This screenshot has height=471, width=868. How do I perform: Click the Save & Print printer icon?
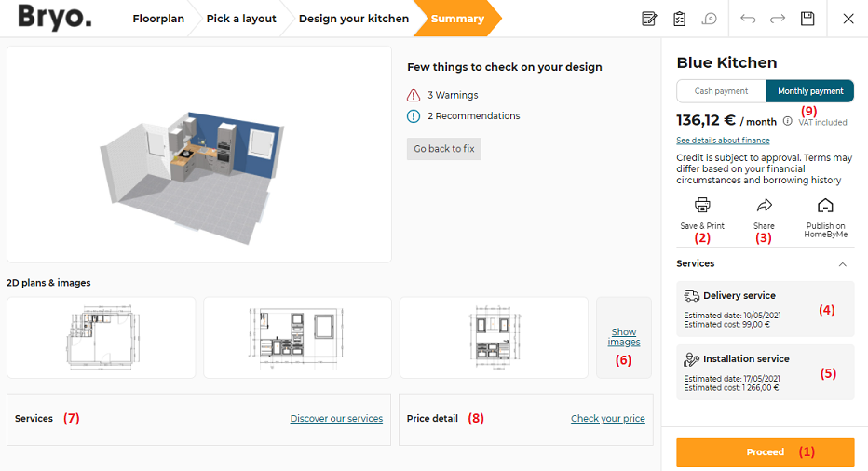pyautogui.click(x=702, y=206)
